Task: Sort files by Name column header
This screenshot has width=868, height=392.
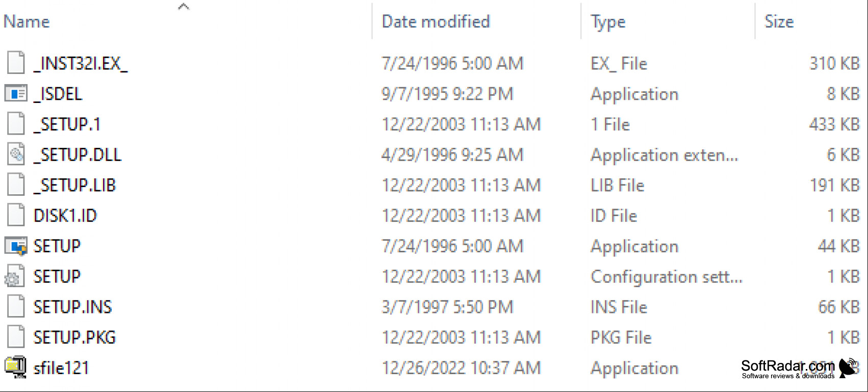Action: (x=27, y=21)
